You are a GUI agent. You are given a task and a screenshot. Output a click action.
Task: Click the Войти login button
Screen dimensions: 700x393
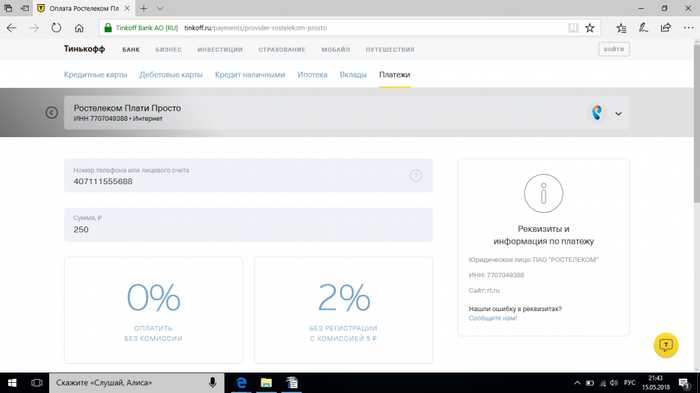614,49
